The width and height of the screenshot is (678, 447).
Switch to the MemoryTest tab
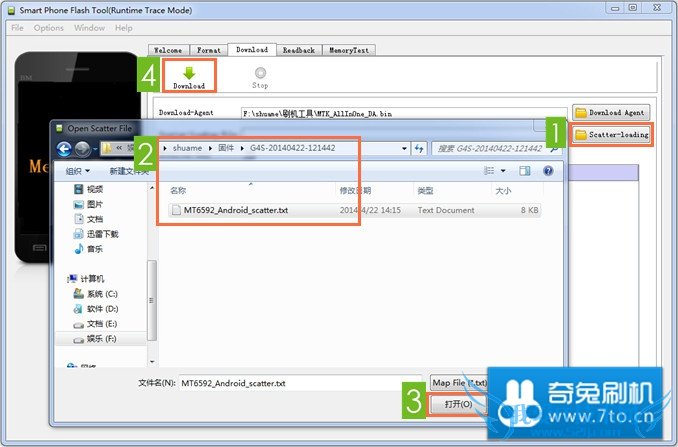[x=349, y=50]
